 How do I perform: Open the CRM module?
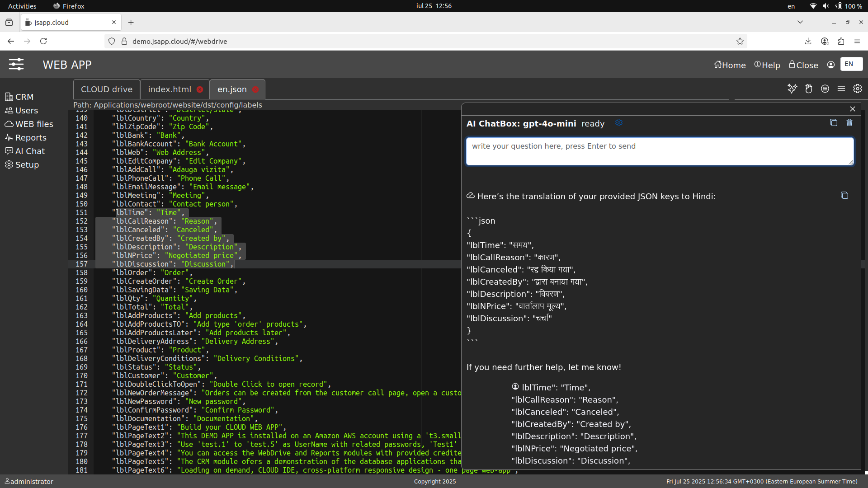19,97
